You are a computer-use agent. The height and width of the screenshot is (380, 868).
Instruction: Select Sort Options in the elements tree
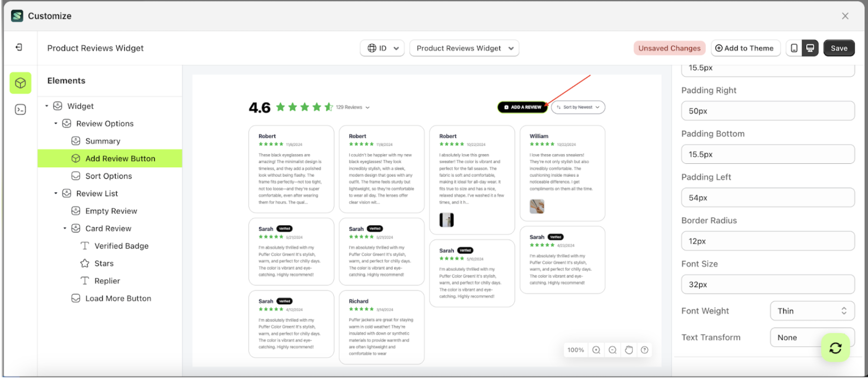(109, 176)
